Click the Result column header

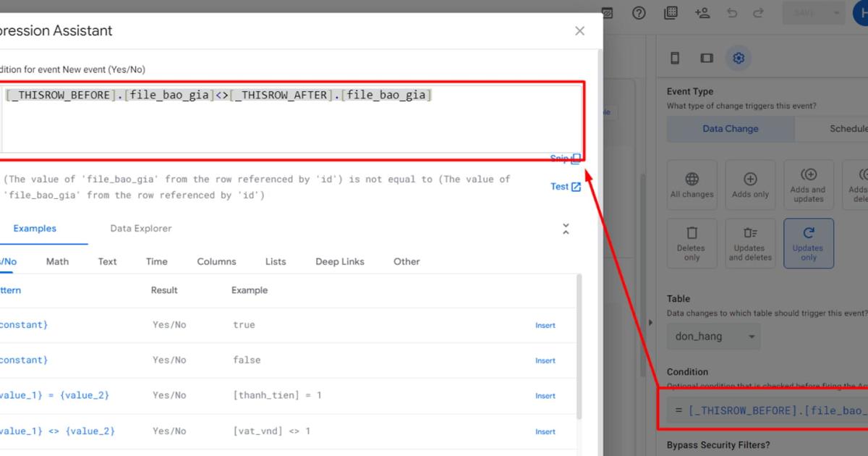point(164,290)
